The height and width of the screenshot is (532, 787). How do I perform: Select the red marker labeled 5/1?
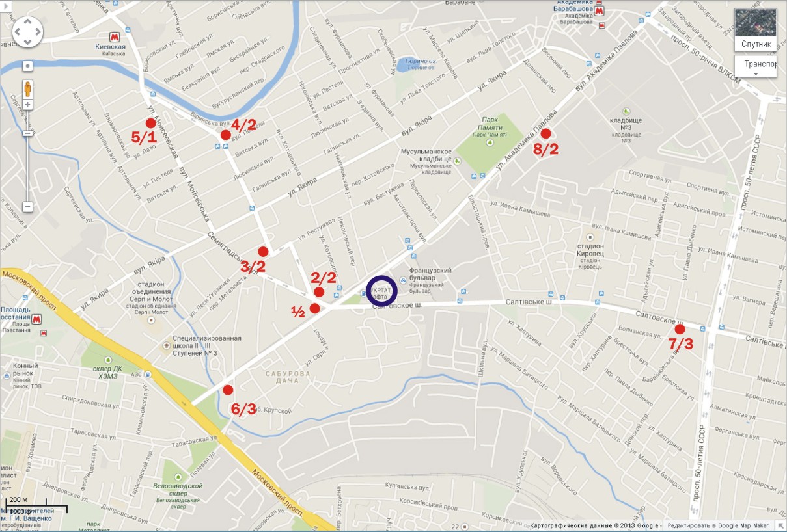coord(150,123)
